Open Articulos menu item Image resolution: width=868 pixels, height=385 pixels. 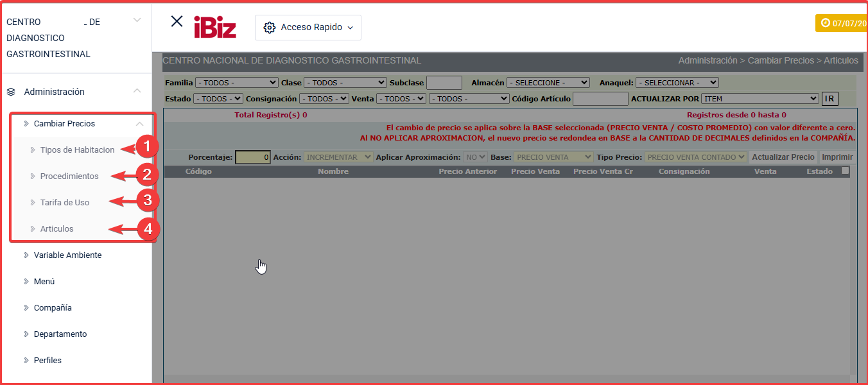(x=56, y=228)
